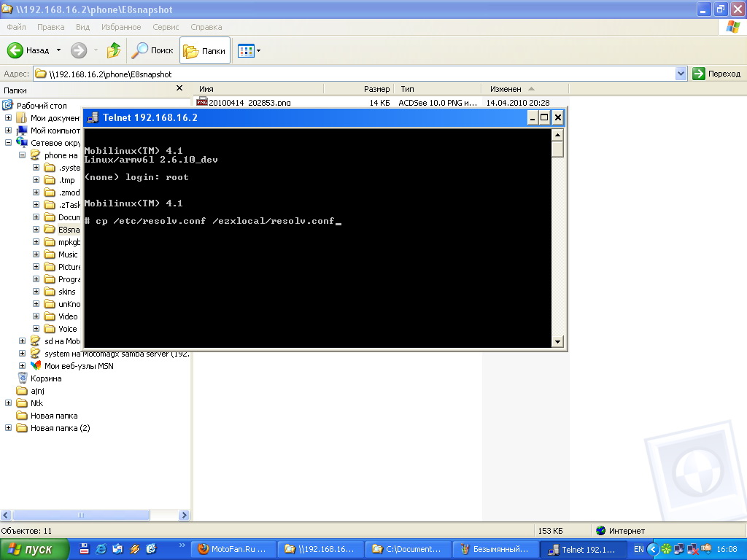Open the Вид menu

82,27
